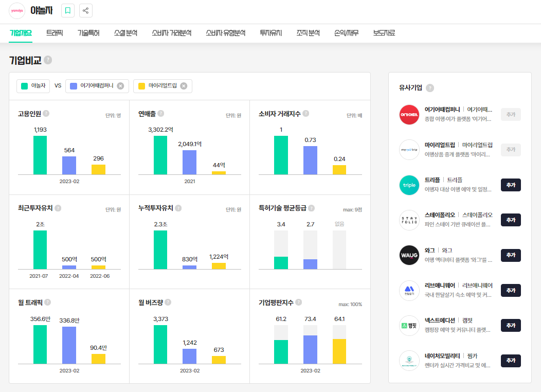Click the green 3,373 buzz bar
Viewport: 541px width, 392px height.
coord(160,344)
